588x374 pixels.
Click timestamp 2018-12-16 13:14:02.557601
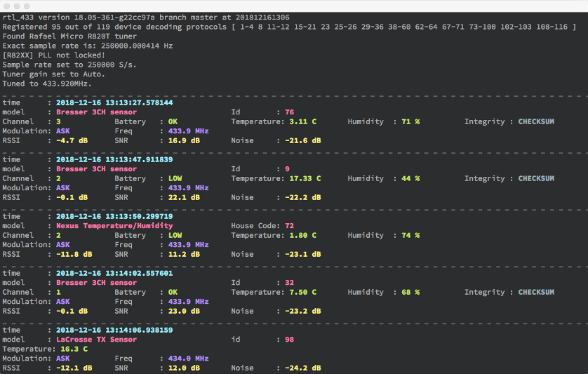[114, 273]
